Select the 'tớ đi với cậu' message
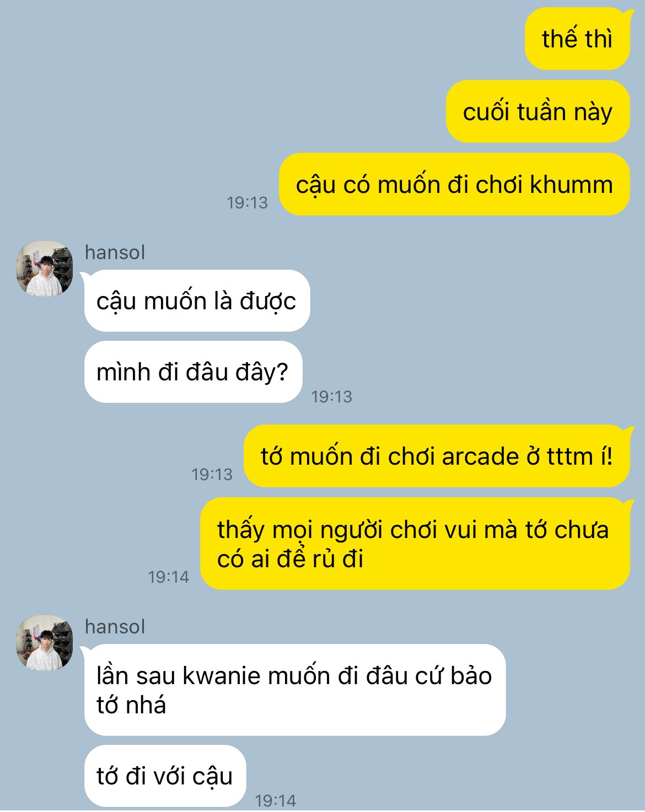Image resolution: width=645 pixels, height=812 pixels. pos(165,776)
